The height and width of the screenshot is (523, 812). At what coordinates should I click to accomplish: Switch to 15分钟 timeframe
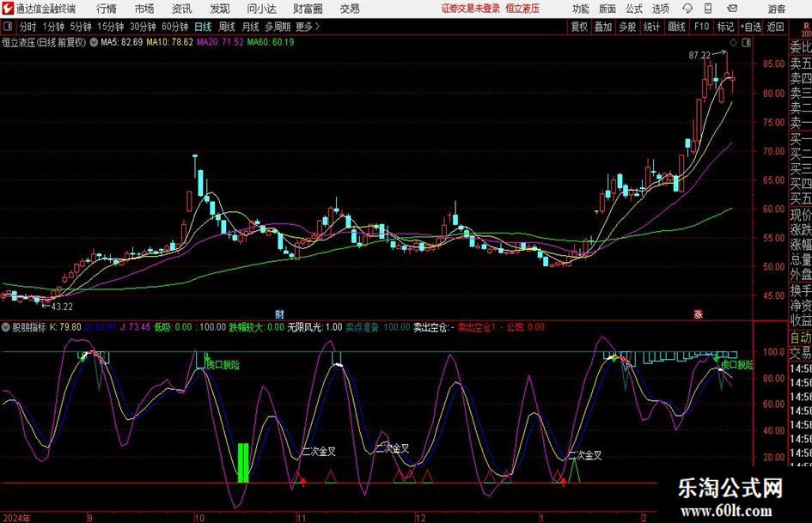coord(110,27)
